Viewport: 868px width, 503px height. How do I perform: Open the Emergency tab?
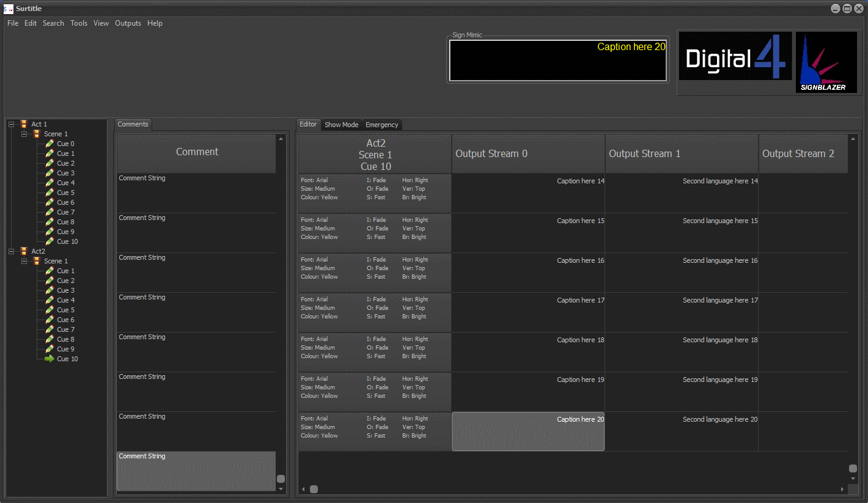click(381, 125)
